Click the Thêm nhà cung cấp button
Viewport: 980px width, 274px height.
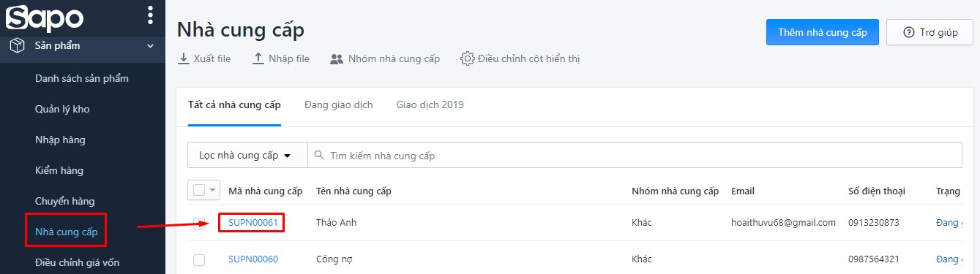tap(823, 32)
